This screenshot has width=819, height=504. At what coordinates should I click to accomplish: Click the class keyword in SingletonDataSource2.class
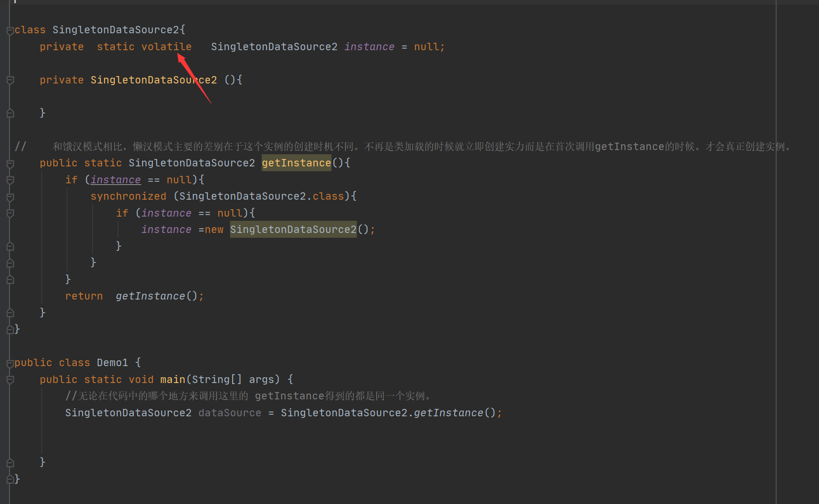pos(328,196)
